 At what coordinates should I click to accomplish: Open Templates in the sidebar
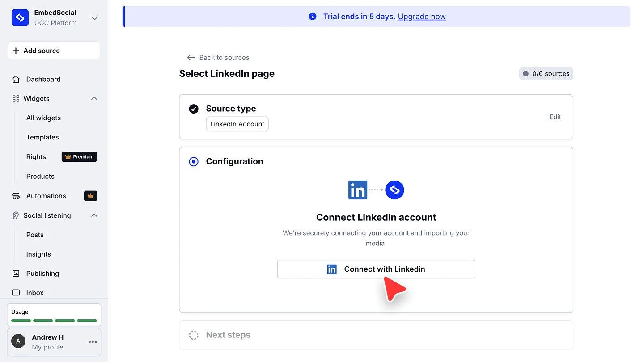tap(42, 137)
